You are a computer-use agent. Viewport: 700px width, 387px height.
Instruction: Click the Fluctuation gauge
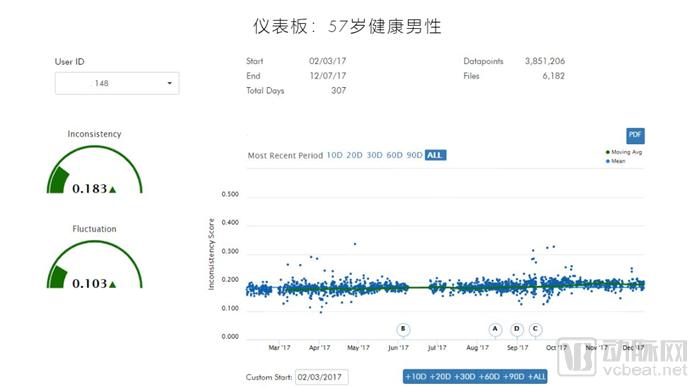[95, 265]
